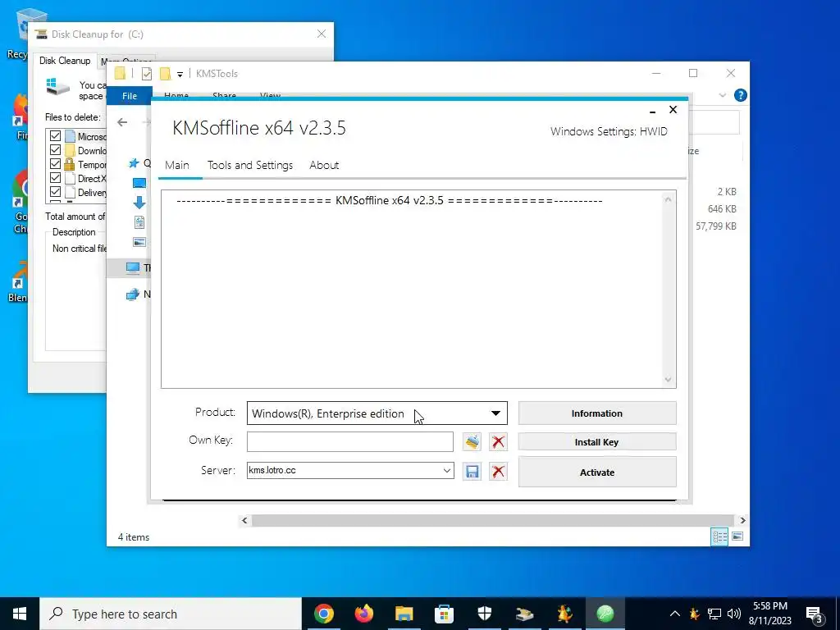Expand the Explorer ribbon with chevron
This screenshot has width=840, height=630.
(x=722, y=95)
